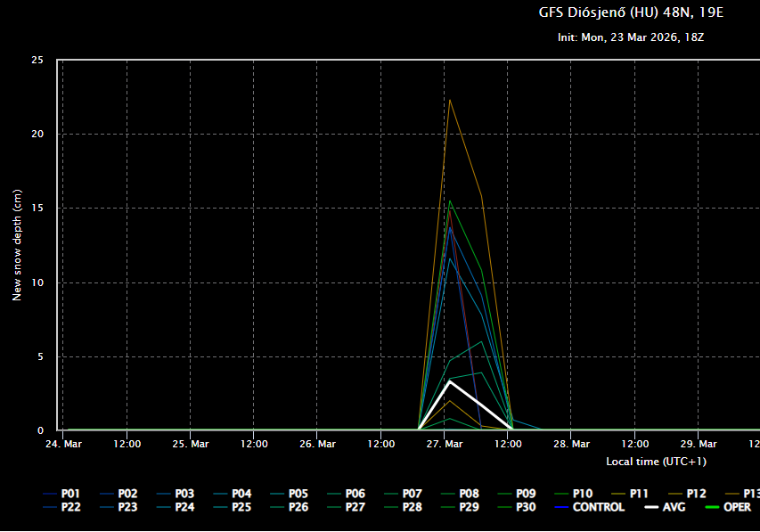The width and height of the screenshot is (760, 532).
Task: Click the highest orange line peak
Action: click(x=450, y=100)
